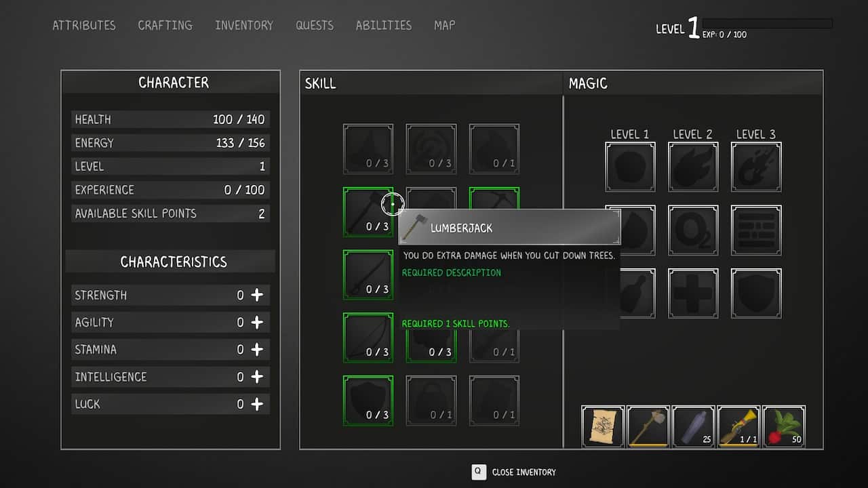Pick the fire spell under Level 2
Viewport: 868px width, 488px height.
pos(693,167)
